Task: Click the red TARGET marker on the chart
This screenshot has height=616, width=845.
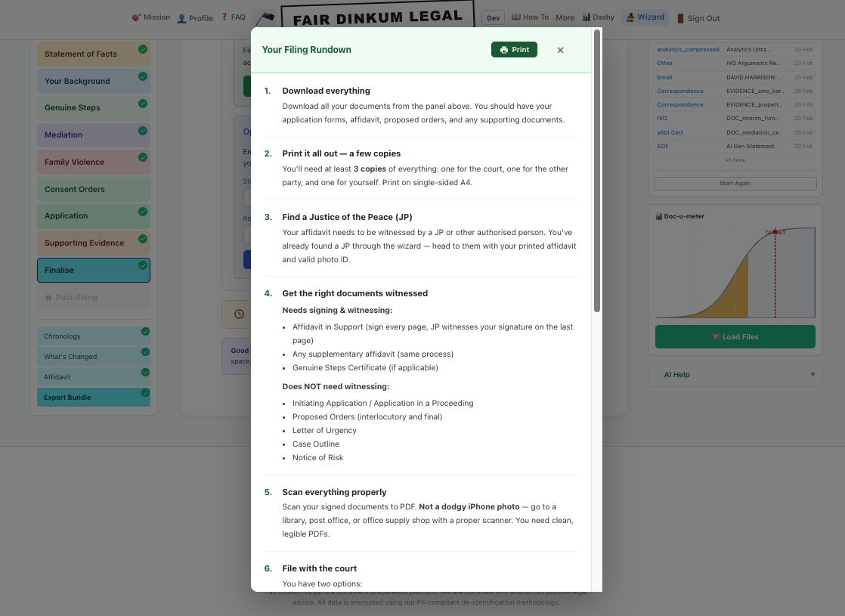Action: [775, 232]
